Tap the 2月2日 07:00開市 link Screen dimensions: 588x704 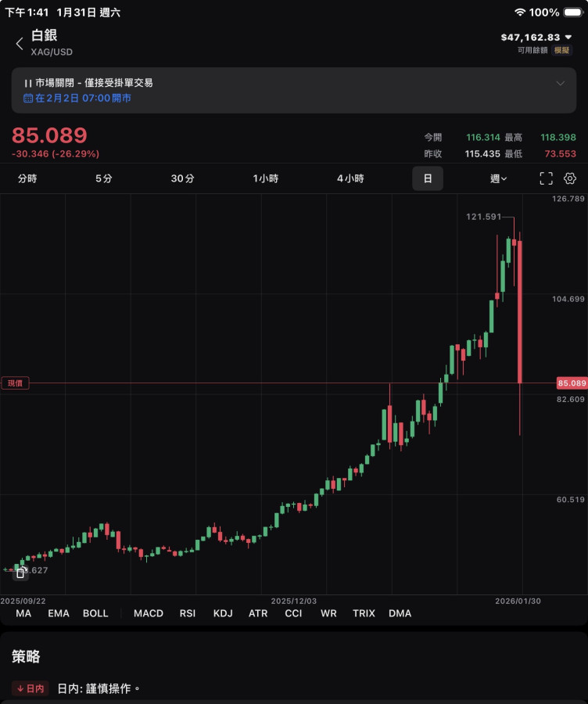pyautogui.click(x=83, y=99)
